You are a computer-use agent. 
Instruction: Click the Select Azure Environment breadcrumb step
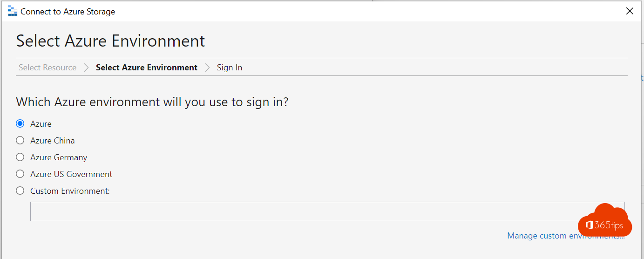click(x=147, y=68)
